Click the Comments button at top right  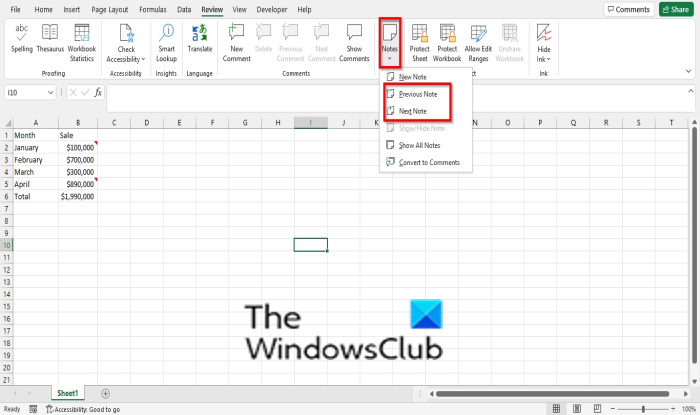coord(629,9)
